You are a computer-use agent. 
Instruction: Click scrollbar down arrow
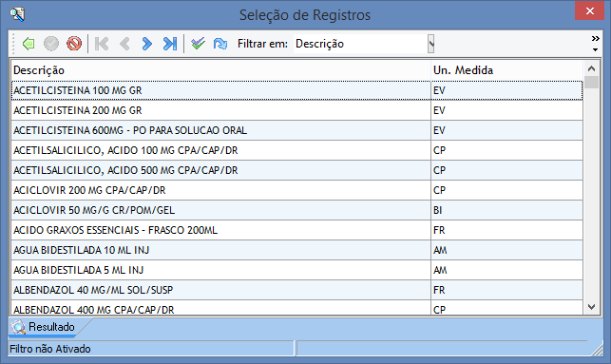(x=591, y=307)
